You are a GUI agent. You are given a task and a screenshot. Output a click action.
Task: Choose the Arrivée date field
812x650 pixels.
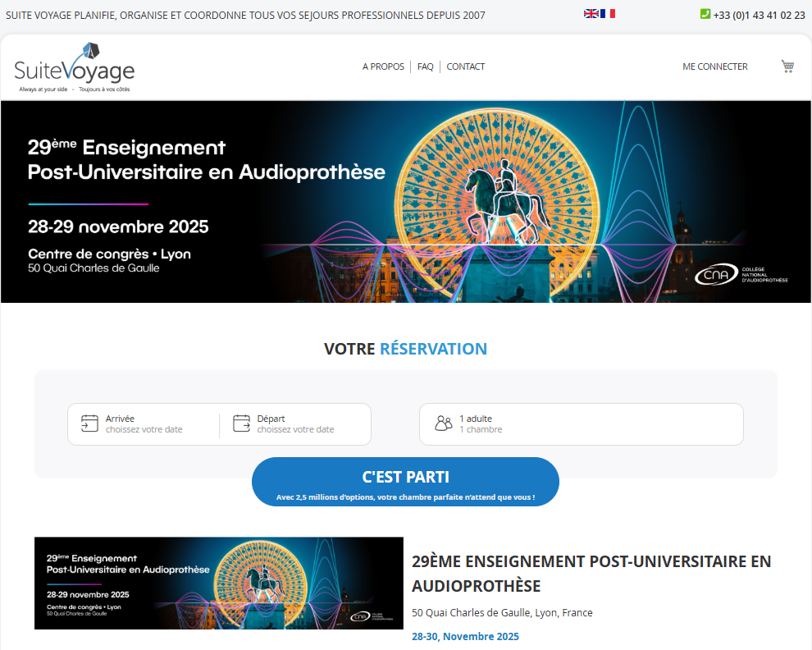[144, 424]
